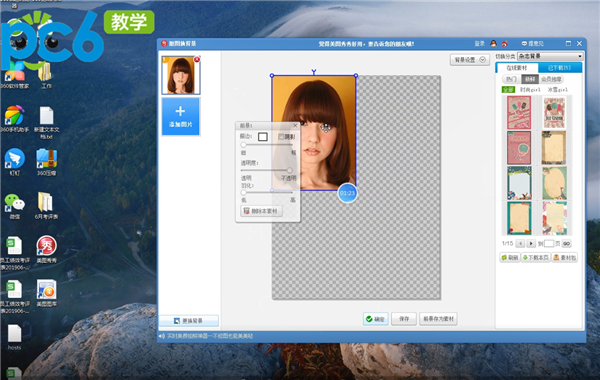Filter by 冰雪girl tag
600x380 pixels.
557,90
